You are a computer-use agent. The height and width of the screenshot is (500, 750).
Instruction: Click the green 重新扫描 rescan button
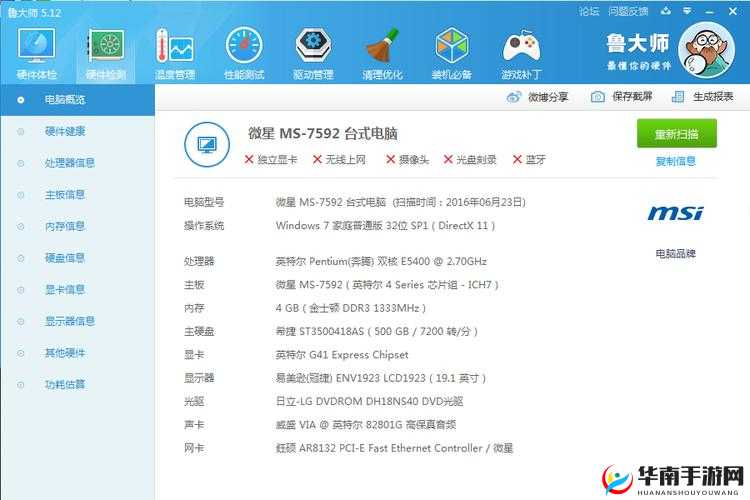tap(676, 133)
